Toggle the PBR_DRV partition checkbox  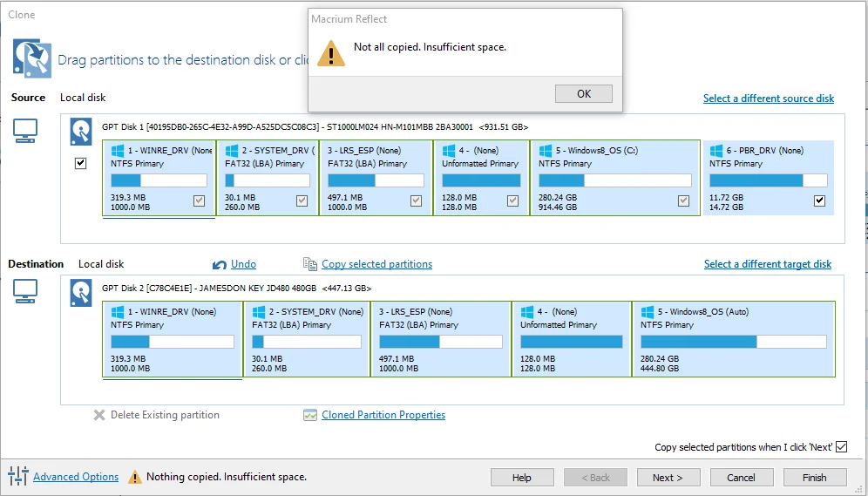(820, 201)
